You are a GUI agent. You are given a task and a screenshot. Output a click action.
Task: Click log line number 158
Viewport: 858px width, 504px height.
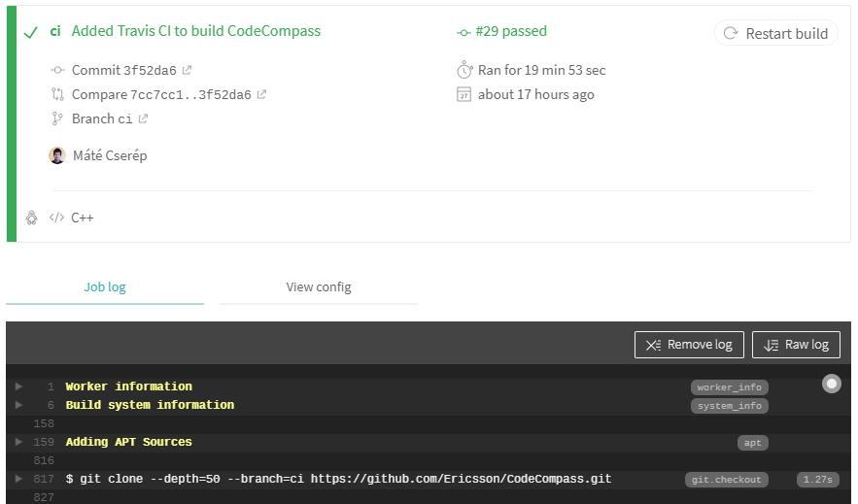43,423
